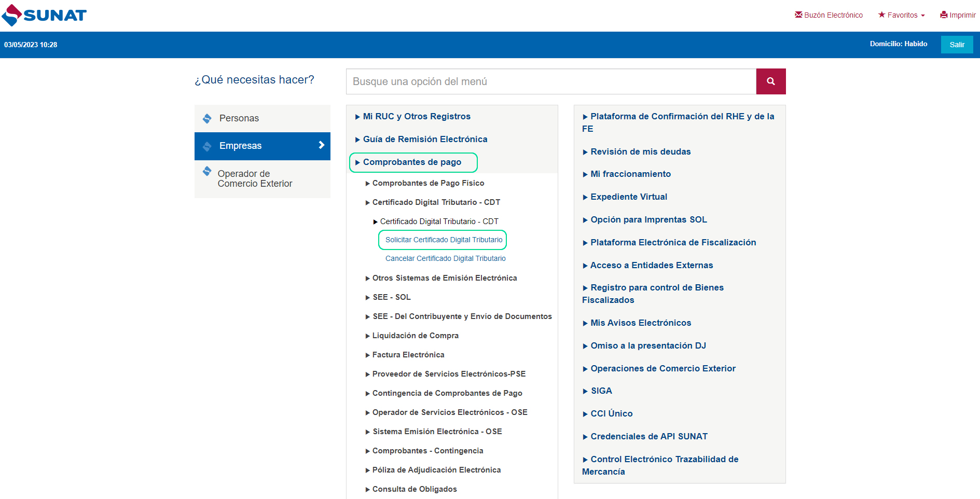The height and width of the screenshot is (499, 980).
Task: Open the Buzón Electrónico mailbox
Action: [x=829, y=15]
